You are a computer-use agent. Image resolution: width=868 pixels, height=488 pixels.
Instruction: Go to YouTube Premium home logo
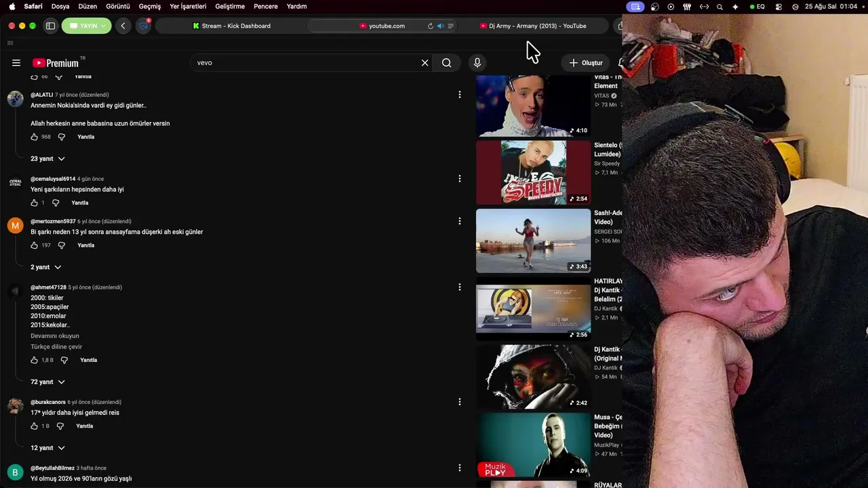tap(56, 63)
